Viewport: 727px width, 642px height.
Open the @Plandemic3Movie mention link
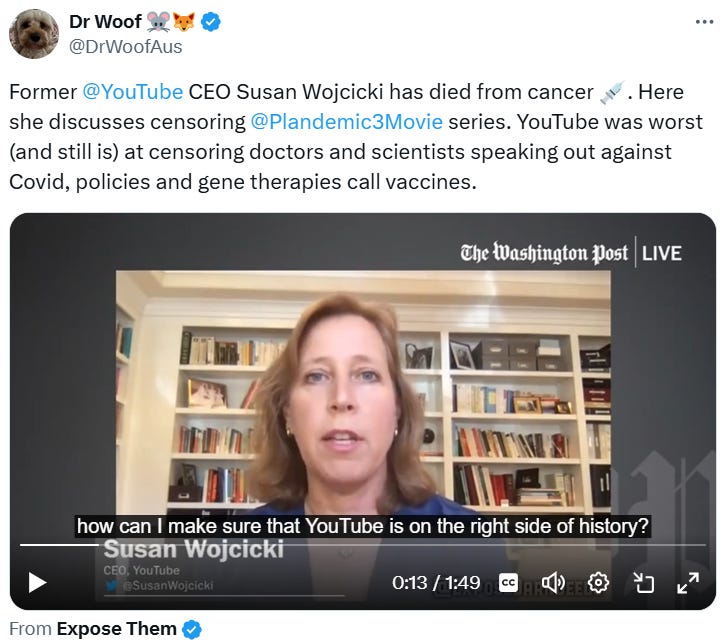click(x=347, y=122)
